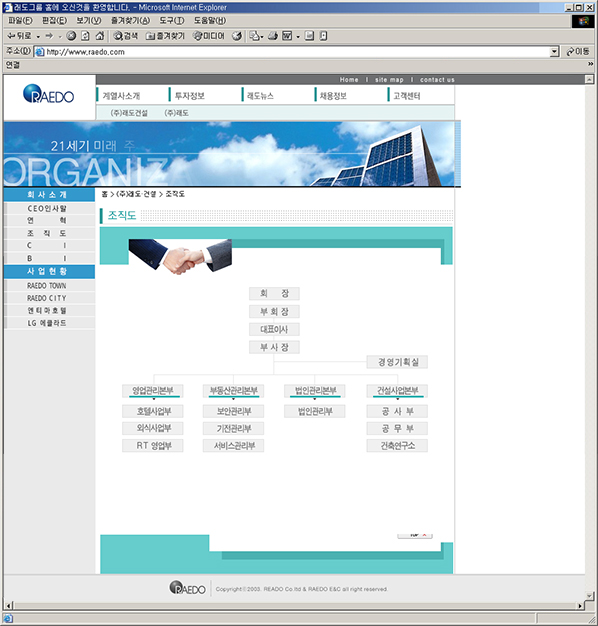
Task: Click the Back (뒤로) arrow button
Action: [19, 36]
